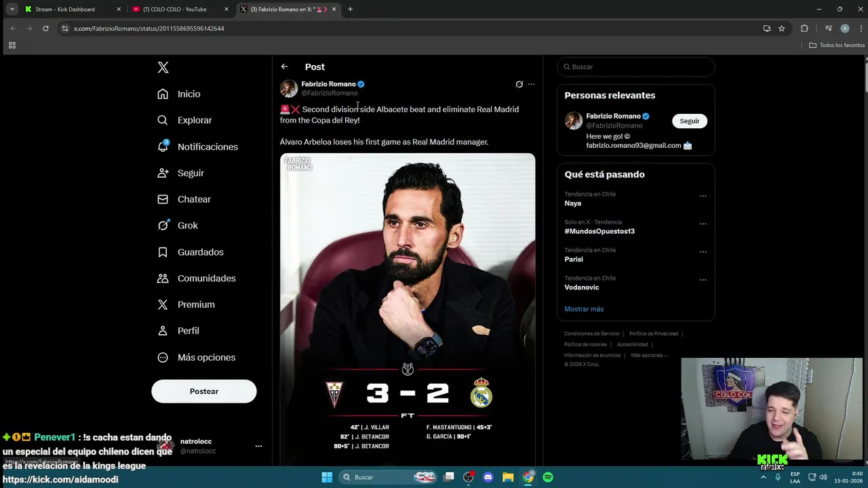The image size is (868, 488).
Task: Open the Parisi trend
Action: (574, 259)
